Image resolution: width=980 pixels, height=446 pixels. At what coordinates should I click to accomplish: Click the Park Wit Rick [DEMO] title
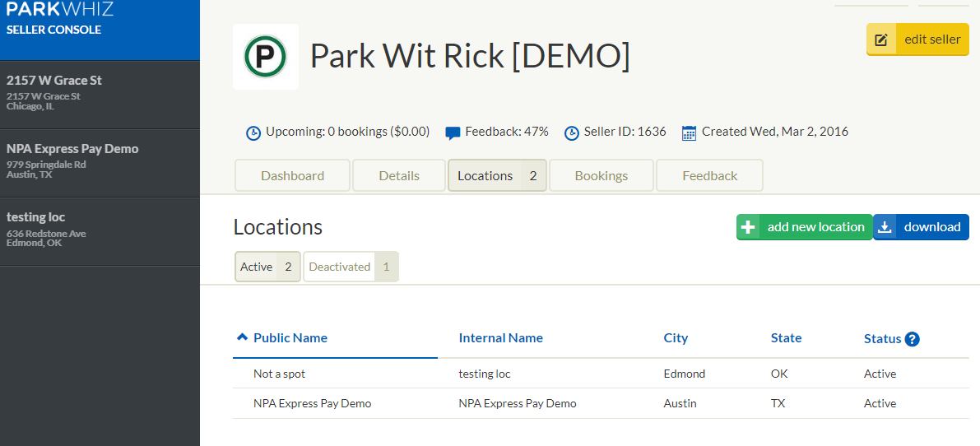tap(470, 56)
